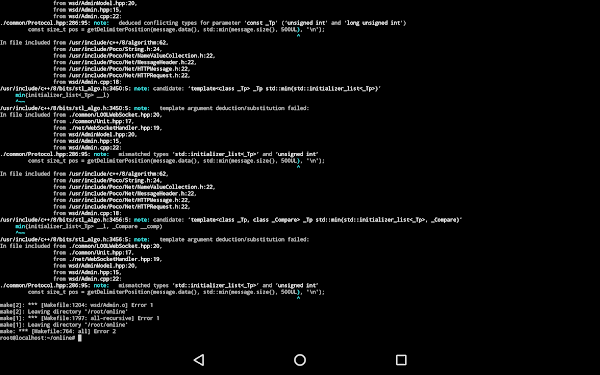Select the '[Makefile:1204: wsd/Admin.o] Error 1' line

77,305
